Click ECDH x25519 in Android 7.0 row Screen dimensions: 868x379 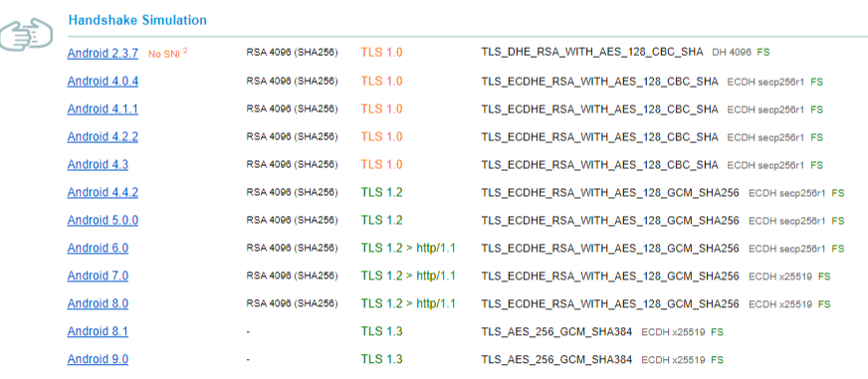pos(780,277)
